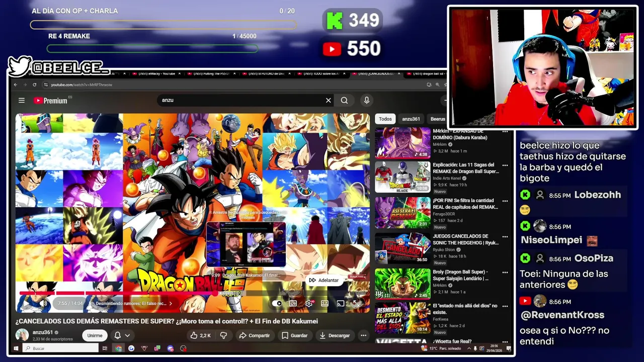Click the '7:55 / 14:04' time display
This screenshot has width=644, height=362.
tap(70, 304)
